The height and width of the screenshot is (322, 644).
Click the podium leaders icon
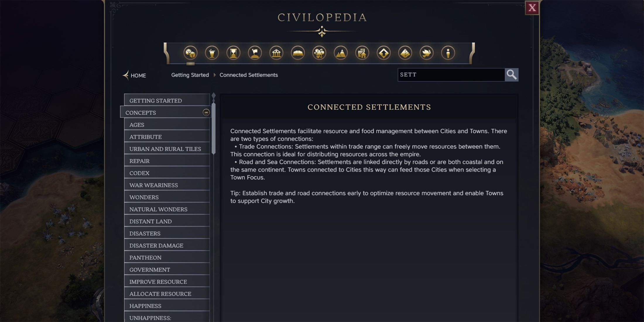(x=212, y=53)
